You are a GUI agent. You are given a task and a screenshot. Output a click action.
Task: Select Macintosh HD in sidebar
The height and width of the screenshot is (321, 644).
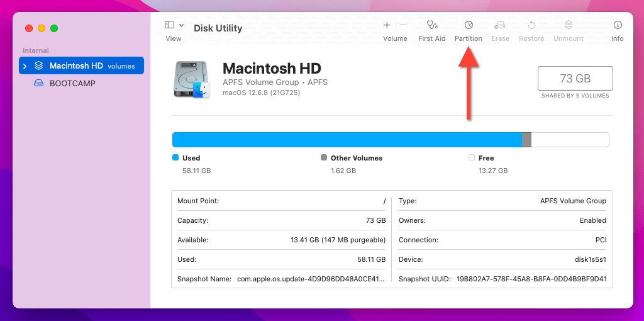tap(81, 65)
